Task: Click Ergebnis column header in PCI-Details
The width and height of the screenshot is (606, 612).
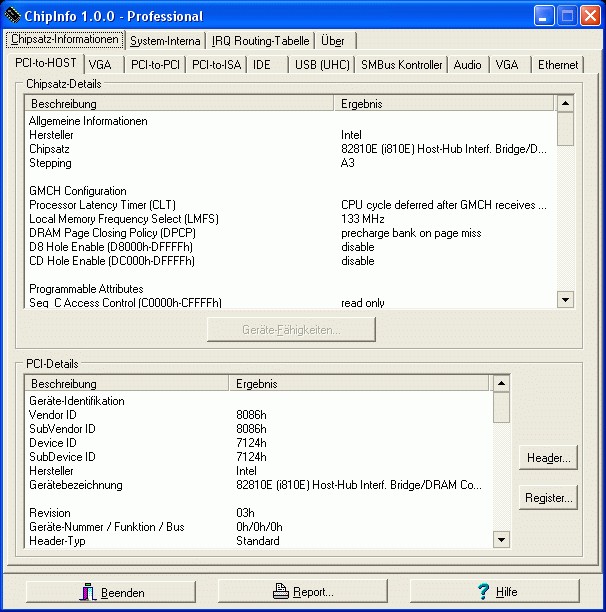Action: coord(359,384)
